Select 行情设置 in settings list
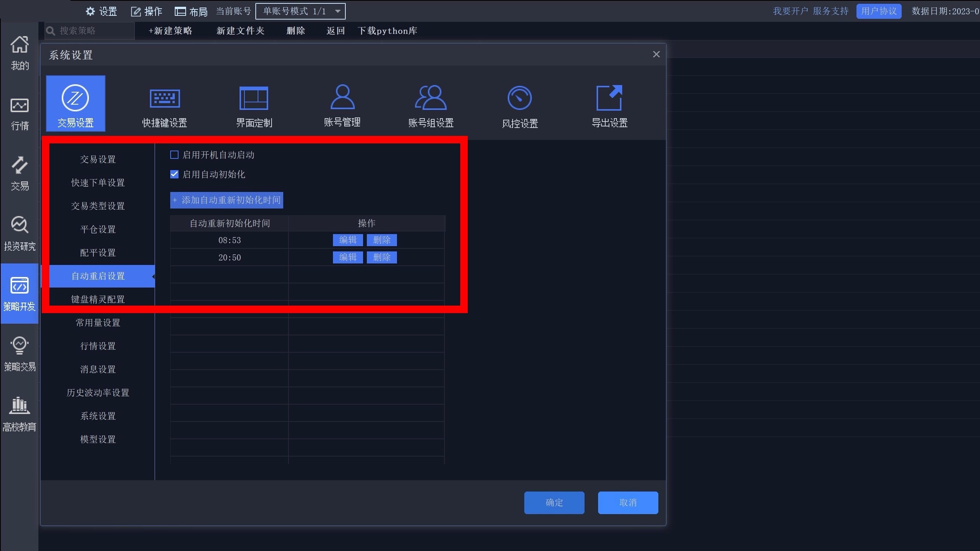980x551 pixels. (98, 346)
